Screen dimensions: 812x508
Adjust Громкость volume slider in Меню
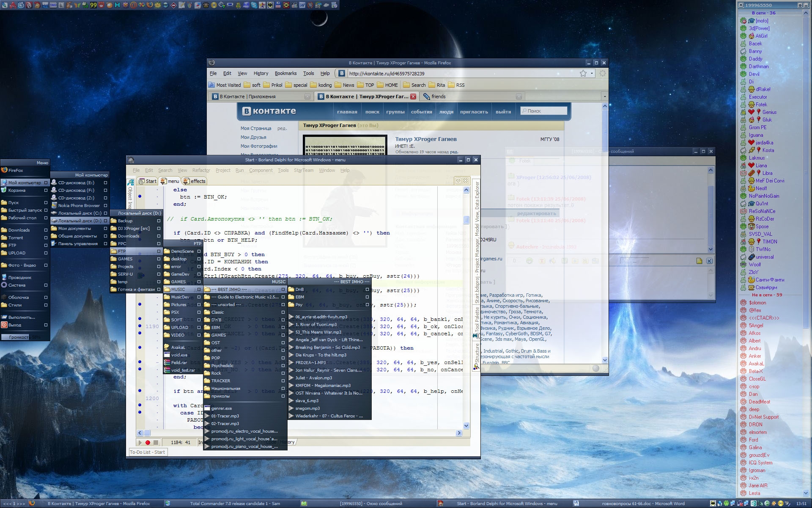click(25, 337)
